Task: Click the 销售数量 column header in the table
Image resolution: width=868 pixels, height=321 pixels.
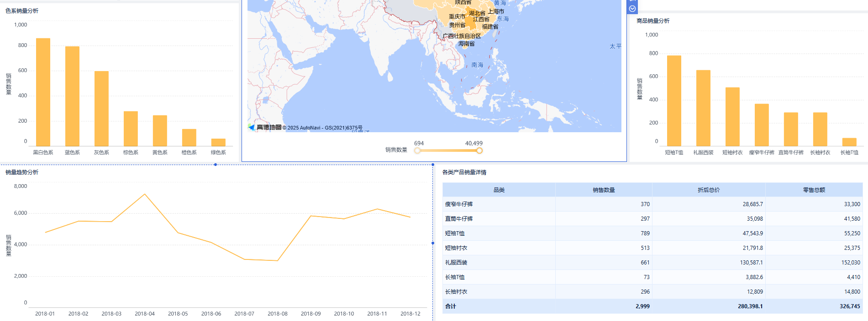Action: (604, 190)
